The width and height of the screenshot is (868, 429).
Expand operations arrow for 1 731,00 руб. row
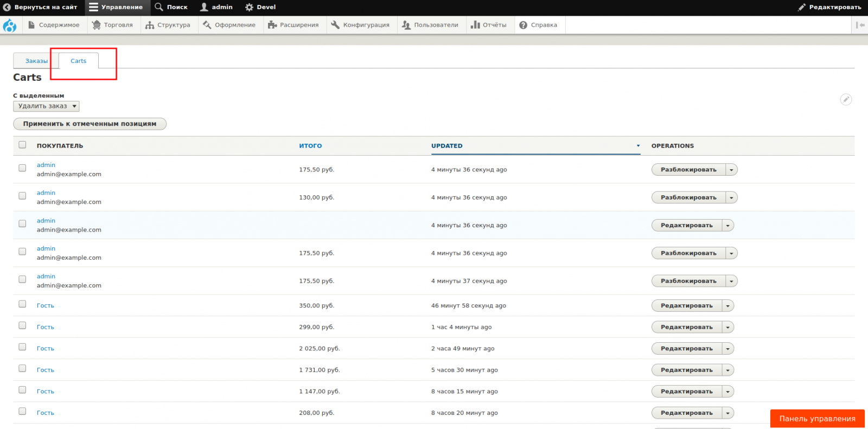click(728, 370)
